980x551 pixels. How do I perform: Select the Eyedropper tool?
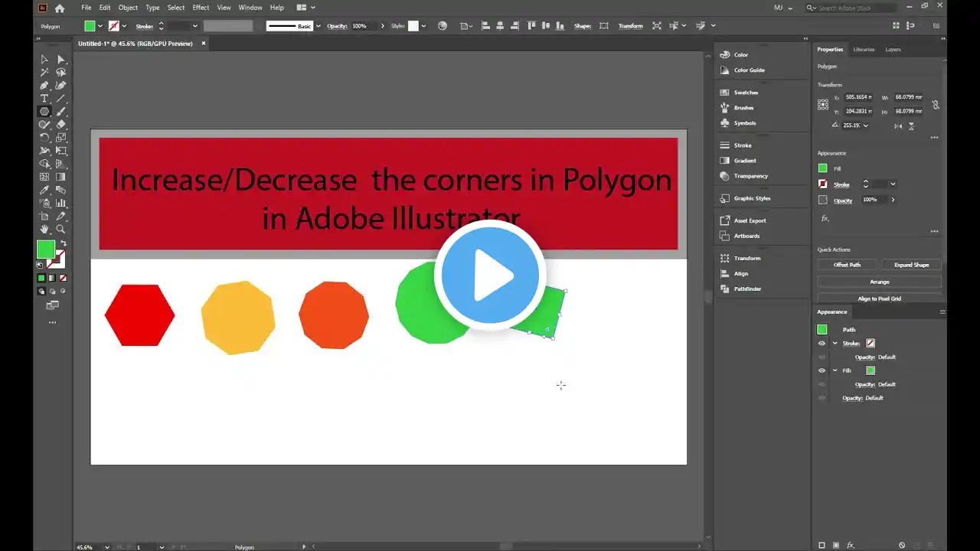tap(44, 190)
